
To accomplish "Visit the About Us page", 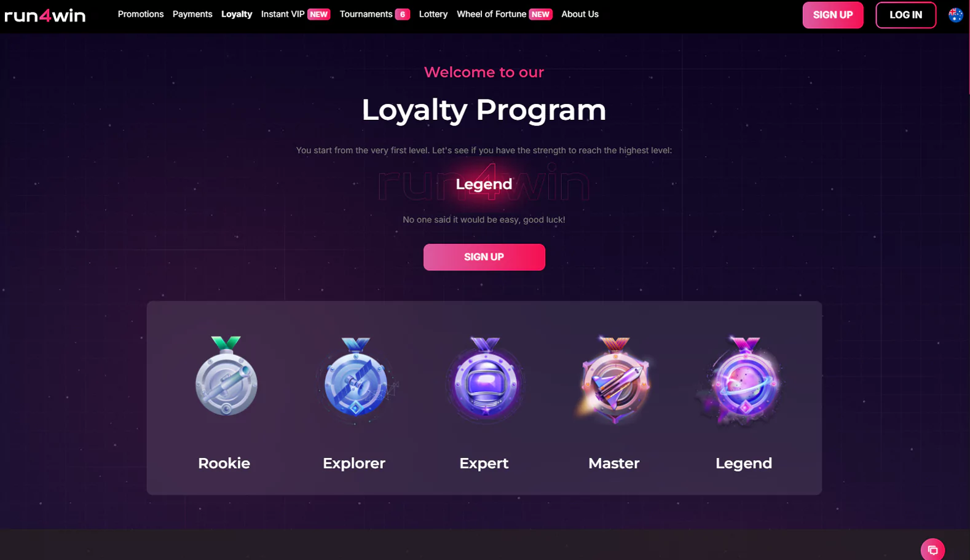I will (580, 14).
